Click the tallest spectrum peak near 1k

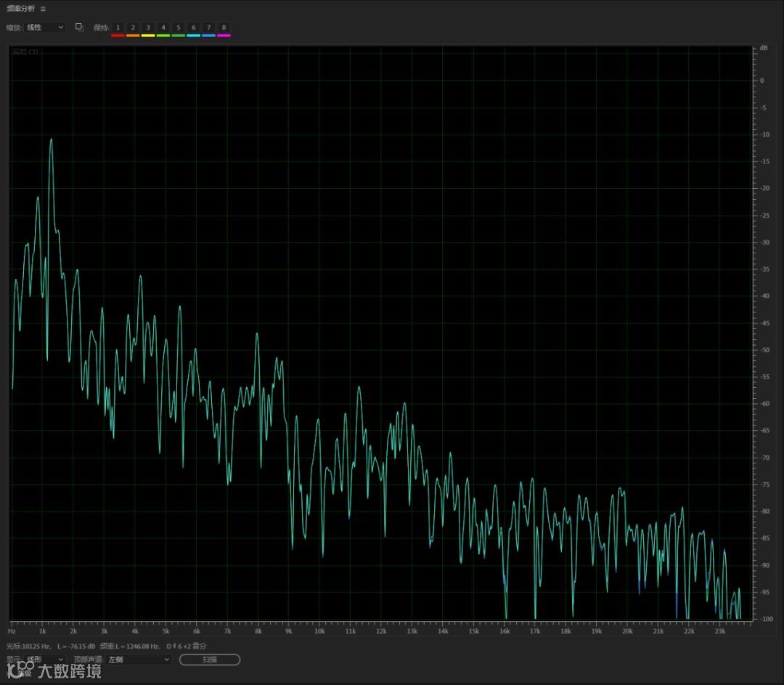[x=51, y=140]
